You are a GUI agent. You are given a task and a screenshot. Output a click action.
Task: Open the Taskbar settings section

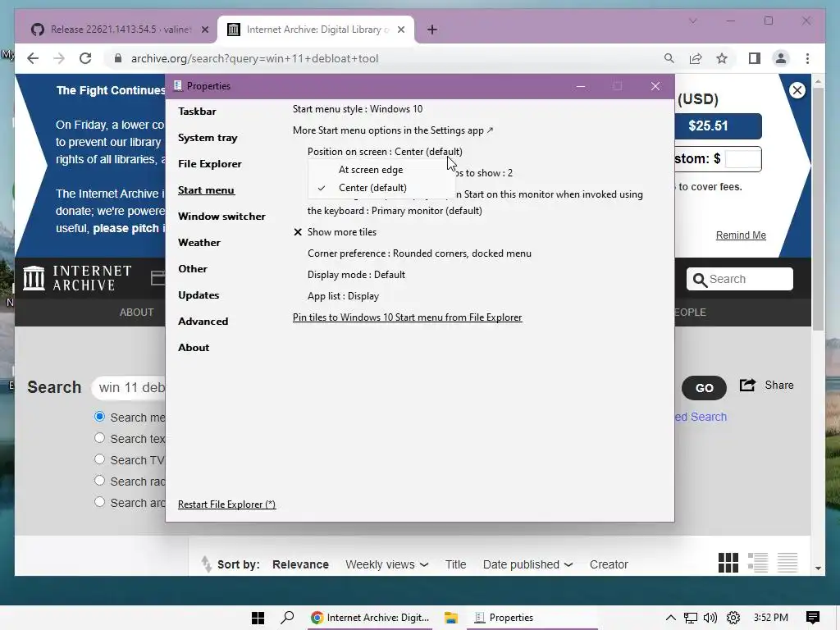point(197,112)
